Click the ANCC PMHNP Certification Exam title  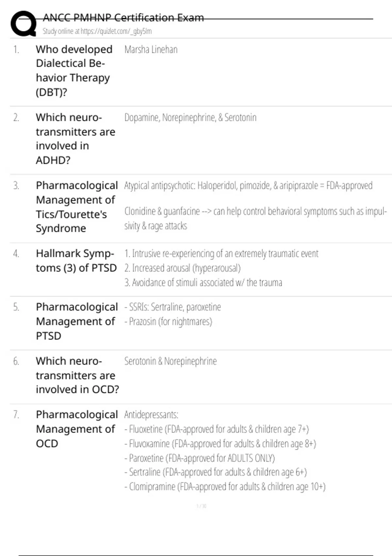(123, 18)
